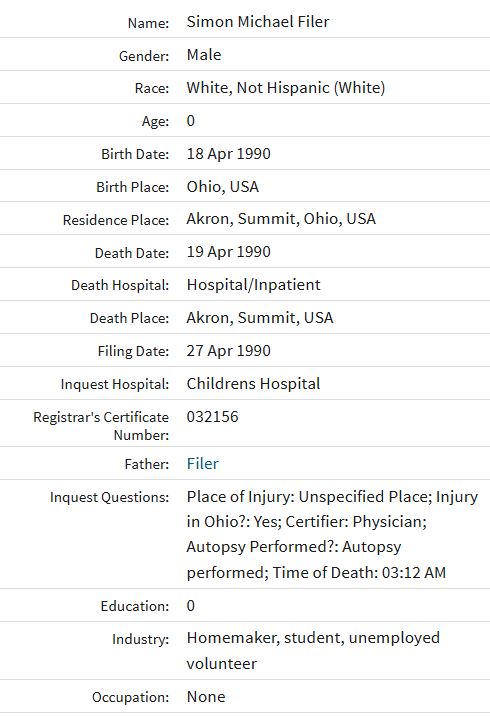
Task: Click the Death Hospital value Hospital/Inpatient
Action: point(253,284)
